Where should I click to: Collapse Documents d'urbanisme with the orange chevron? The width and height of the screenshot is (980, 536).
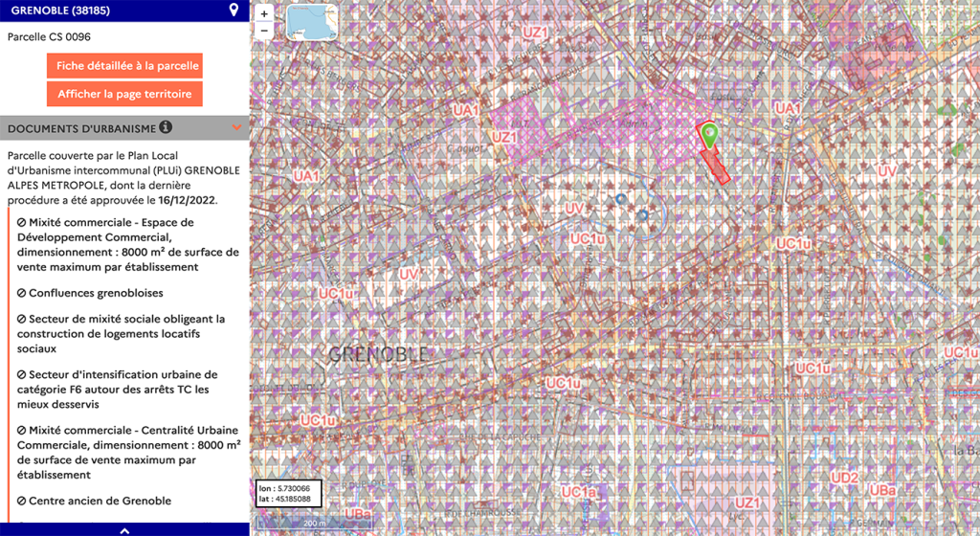tap(234, 127)
